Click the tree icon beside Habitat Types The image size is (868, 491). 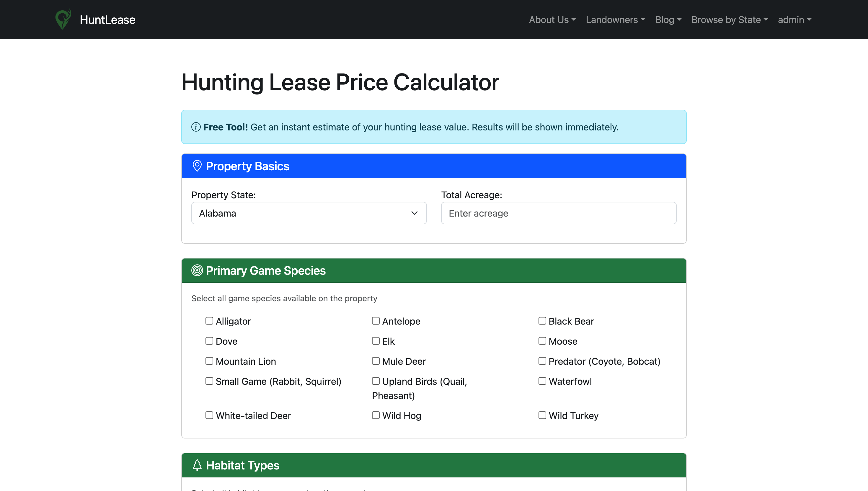coord(197,465)
